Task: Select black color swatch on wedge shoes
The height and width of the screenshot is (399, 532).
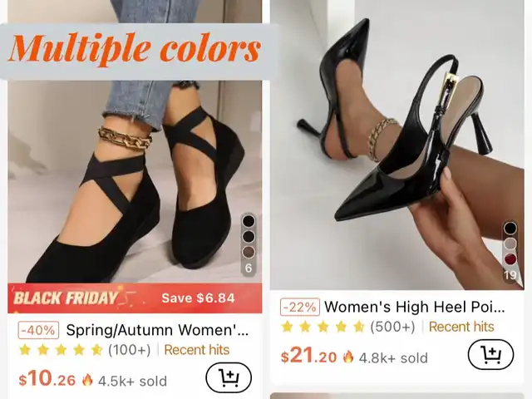Action: tap(249, 221)
